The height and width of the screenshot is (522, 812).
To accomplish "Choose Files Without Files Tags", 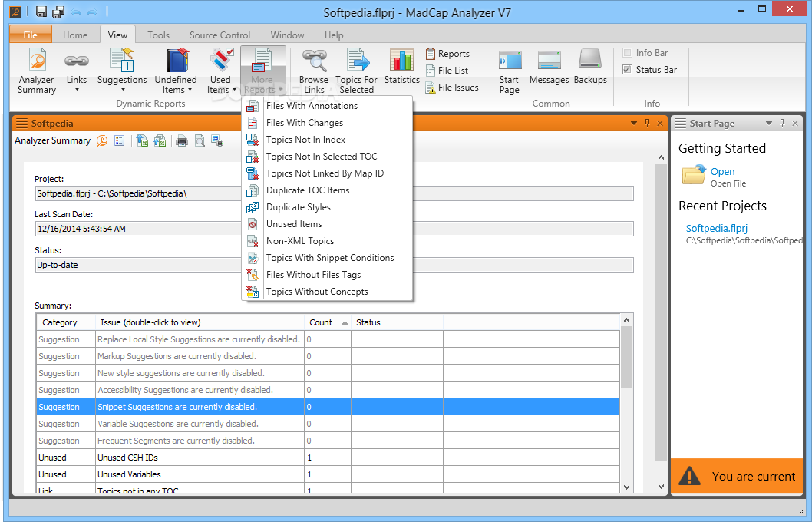I will click(x=327, y=275).
